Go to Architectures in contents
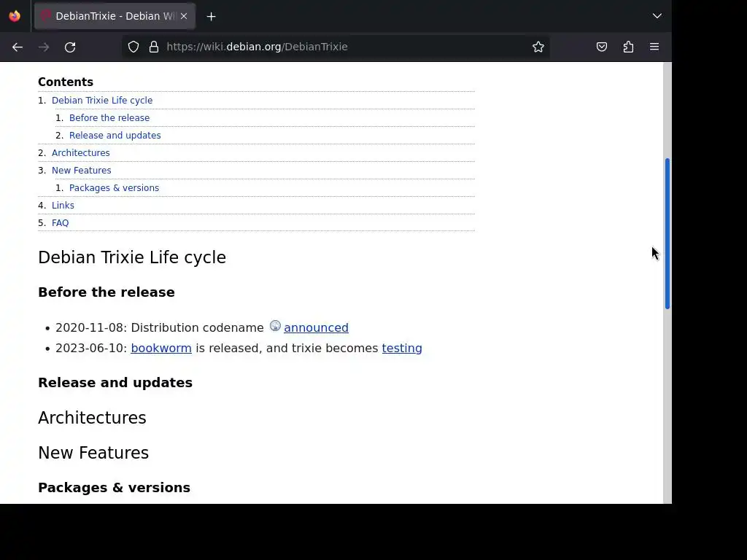The height and width of the screenshot is (560, 747). pos(80,153)
